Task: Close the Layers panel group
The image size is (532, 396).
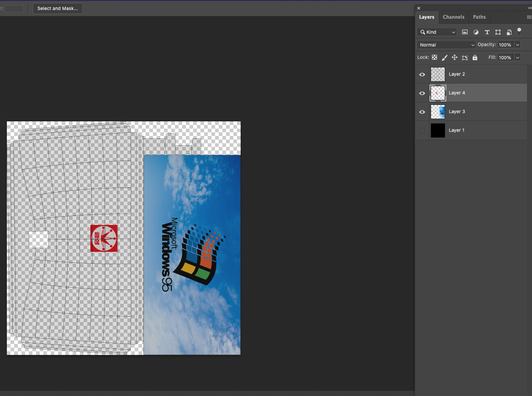Action: pos(419,8)
